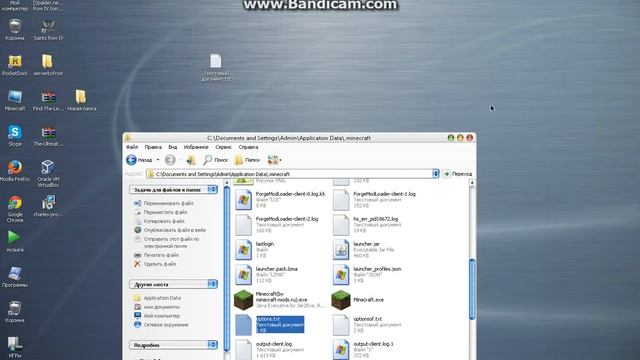This screenshot has width=640, height=360.
Task: Select the launcher_profiles.json file icon
Action: tap(341, 275)
